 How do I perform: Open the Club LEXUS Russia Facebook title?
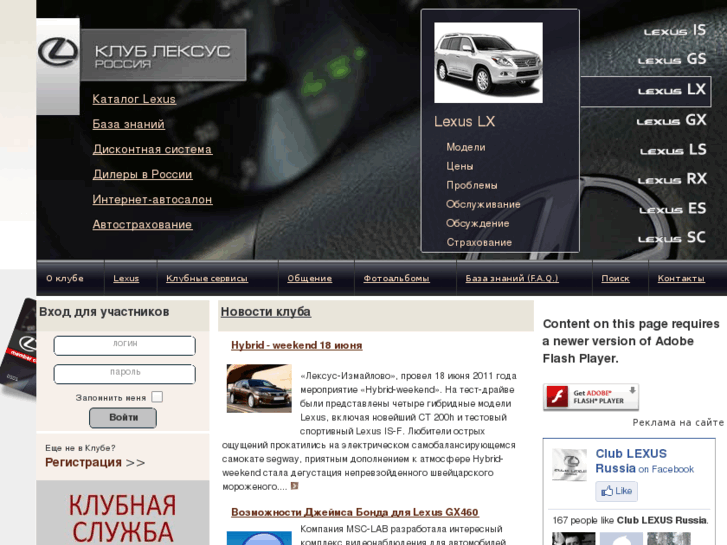pos(631,461)
